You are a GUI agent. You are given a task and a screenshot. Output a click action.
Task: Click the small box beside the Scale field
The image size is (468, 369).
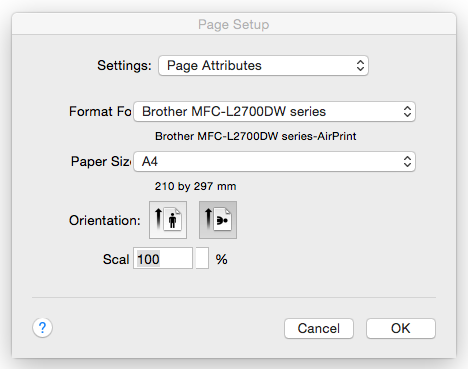(202, 258)
